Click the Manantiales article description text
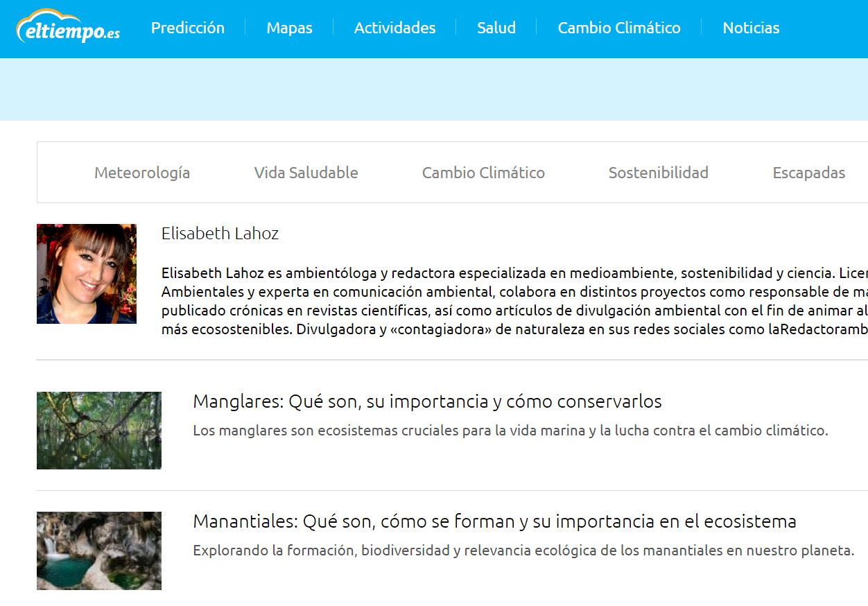 (523, 551)
